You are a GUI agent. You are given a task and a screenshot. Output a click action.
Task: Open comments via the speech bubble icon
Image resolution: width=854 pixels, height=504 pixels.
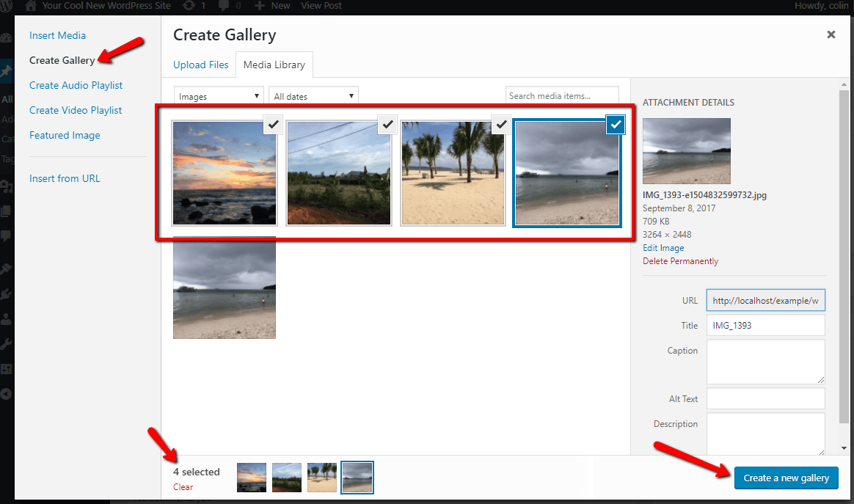224,6
